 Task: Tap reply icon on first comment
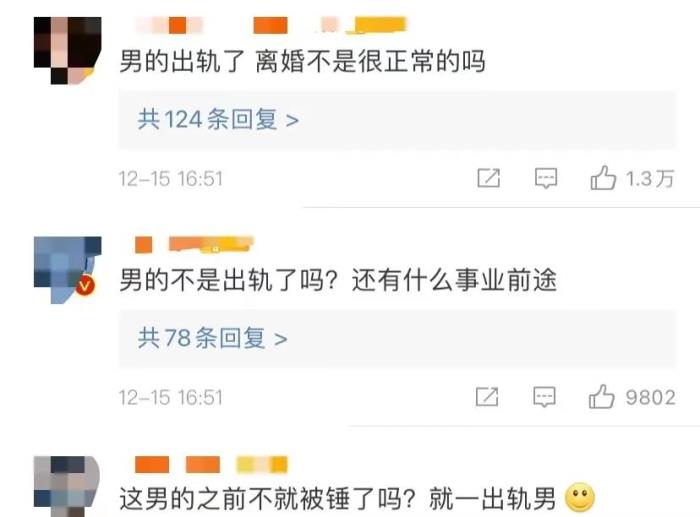tap(546, 178)
